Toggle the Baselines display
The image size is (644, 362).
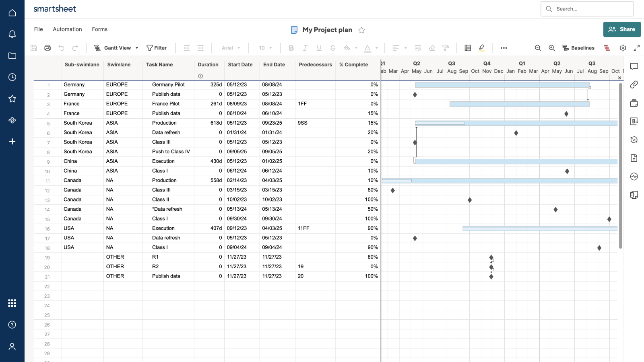click(x=578, y=48)
